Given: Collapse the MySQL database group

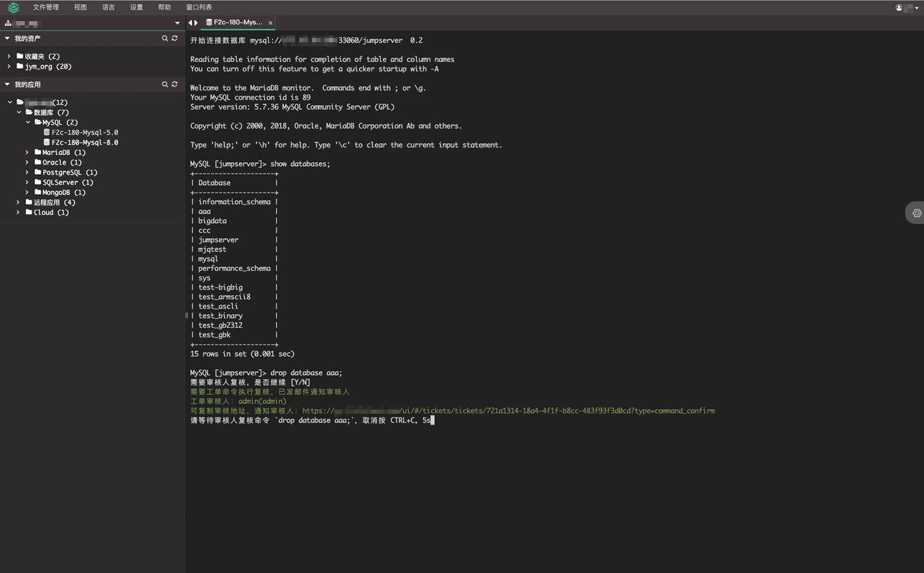Looking at the screenshot, I should coord(27,122).
